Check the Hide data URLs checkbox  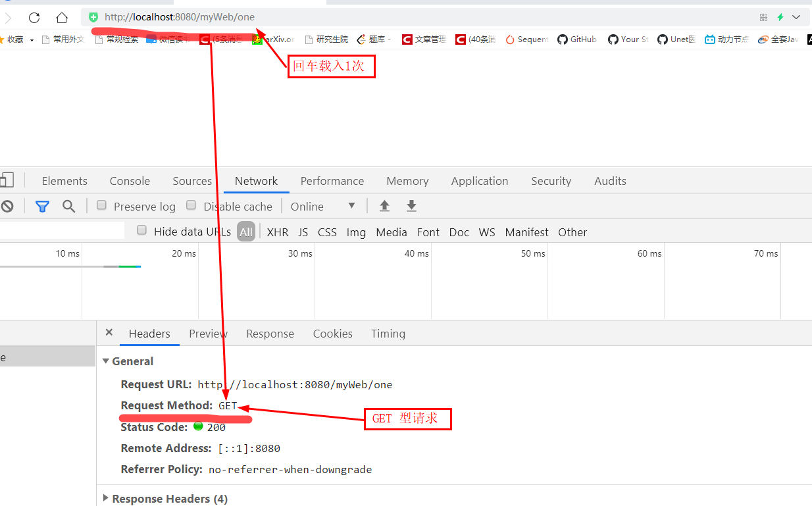(x=141, y=230)
